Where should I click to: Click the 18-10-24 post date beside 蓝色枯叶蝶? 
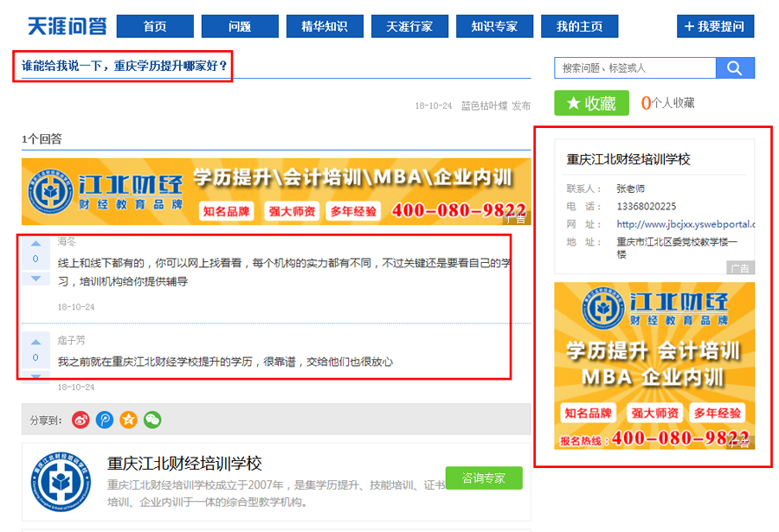click(434, 106)
